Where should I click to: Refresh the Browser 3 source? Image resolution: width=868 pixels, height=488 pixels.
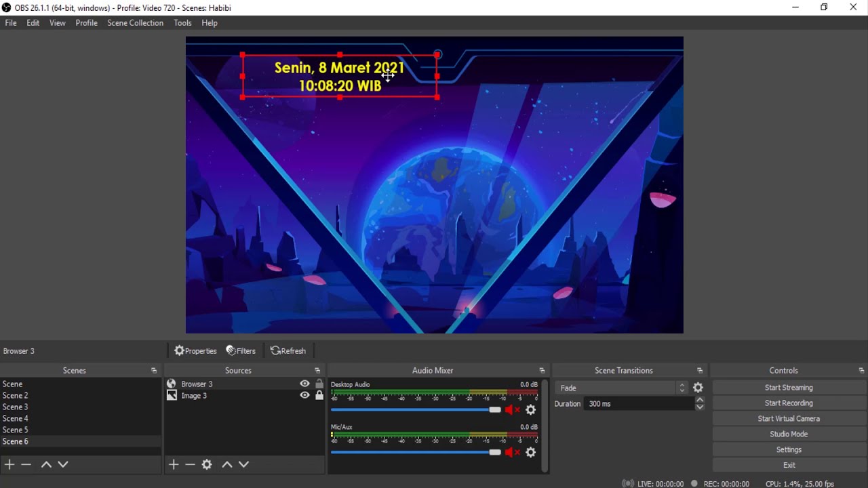(x=288, y=350)
